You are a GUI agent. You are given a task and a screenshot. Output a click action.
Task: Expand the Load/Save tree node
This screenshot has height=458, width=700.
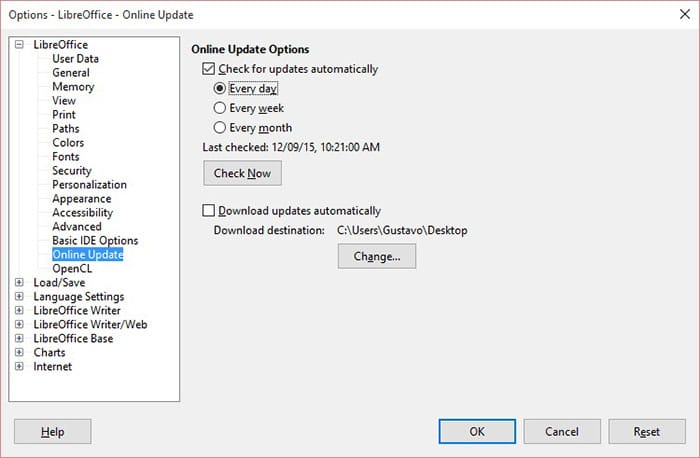tap(20, 283)
